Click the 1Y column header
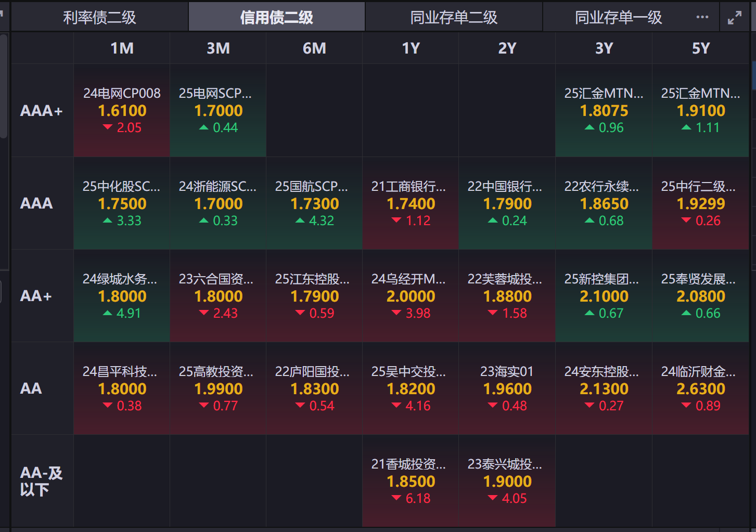Image resolution: width=756 pixels, height=532 pixels. coord(411,48)
